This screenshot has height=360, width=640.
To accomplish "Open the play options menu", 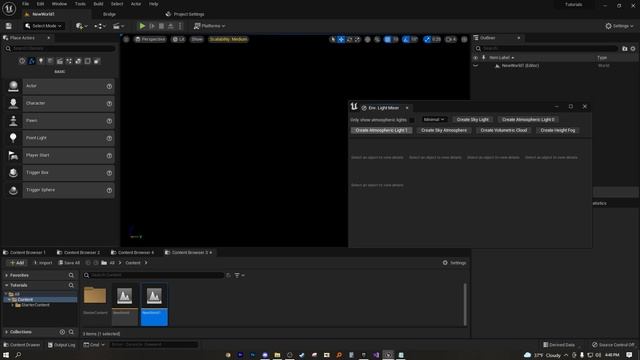I will (180, 26).
